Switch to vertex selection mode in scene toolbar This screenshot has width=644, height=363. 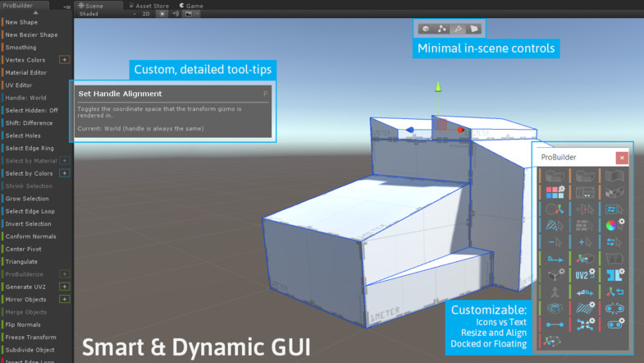(x=441, y=29)
